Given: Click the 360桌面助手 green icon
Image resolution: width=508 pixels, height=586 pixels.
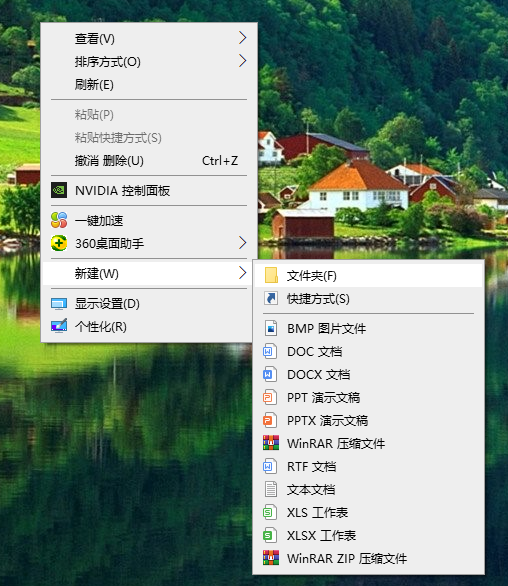Looking at the screenshot, I should 59,243.
